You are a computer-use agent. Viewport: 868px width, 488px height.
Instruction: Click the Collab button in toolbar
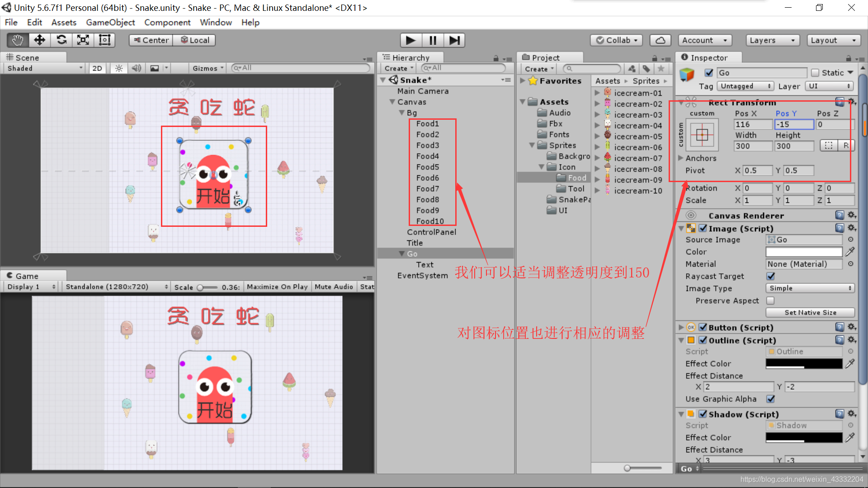(x=617, y=39)
